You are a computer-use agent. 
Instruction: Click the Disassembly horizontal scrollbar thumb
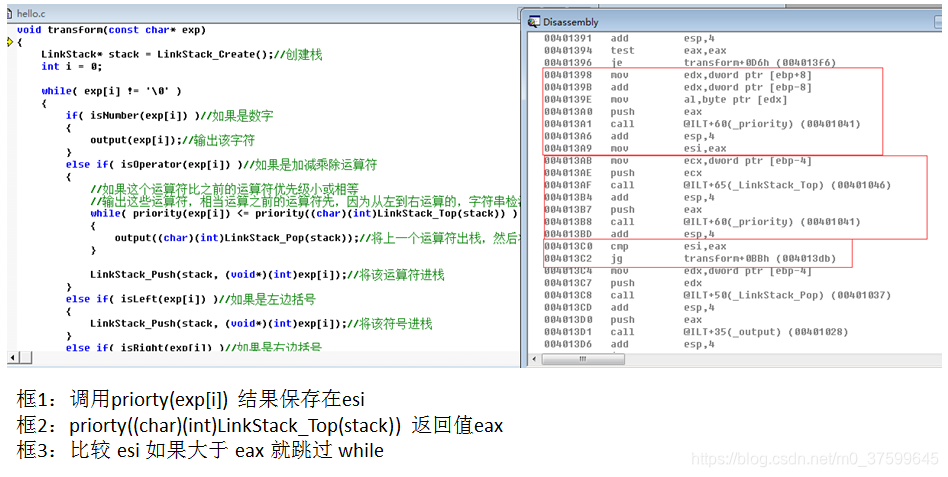click(583, 359)
